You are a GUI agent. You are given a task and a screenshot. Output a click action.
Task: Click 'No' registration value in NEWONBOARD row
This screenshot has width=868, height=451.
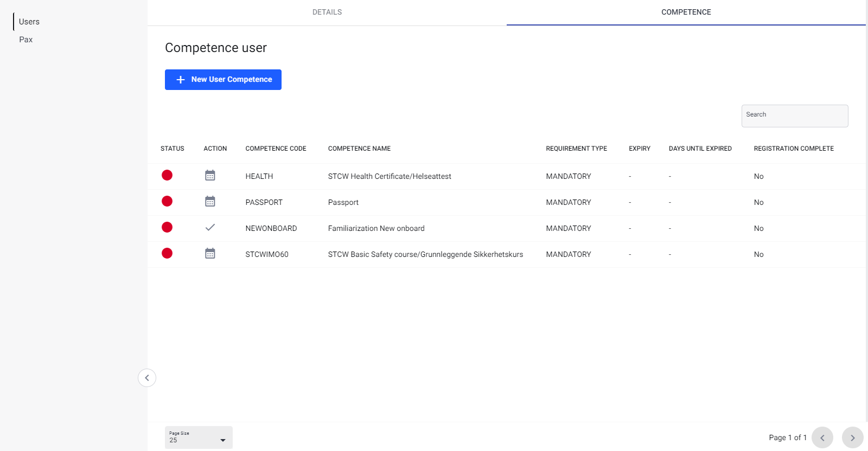click(x=759, y=228)
